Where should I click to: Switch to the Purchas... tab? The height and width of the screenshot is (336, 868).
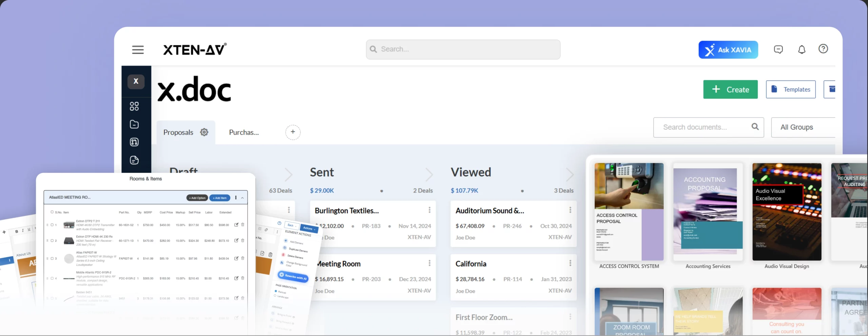pyautogui.click(x=244, y=132)
